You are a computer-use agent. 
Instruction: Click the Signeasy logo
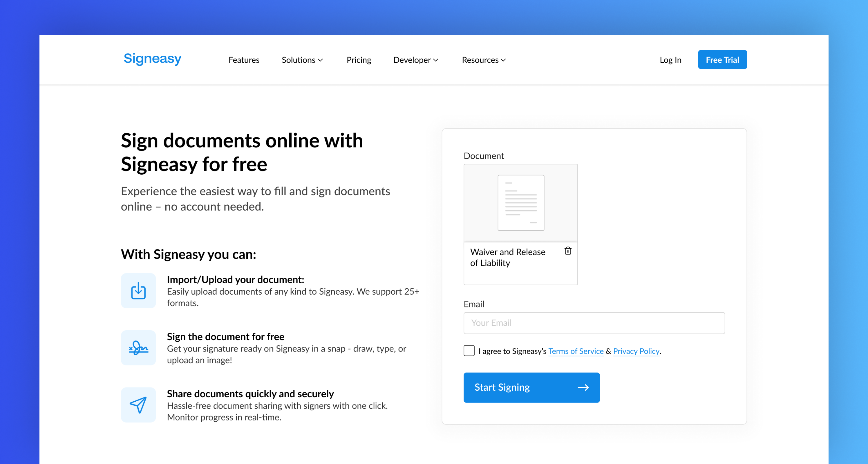152,59
